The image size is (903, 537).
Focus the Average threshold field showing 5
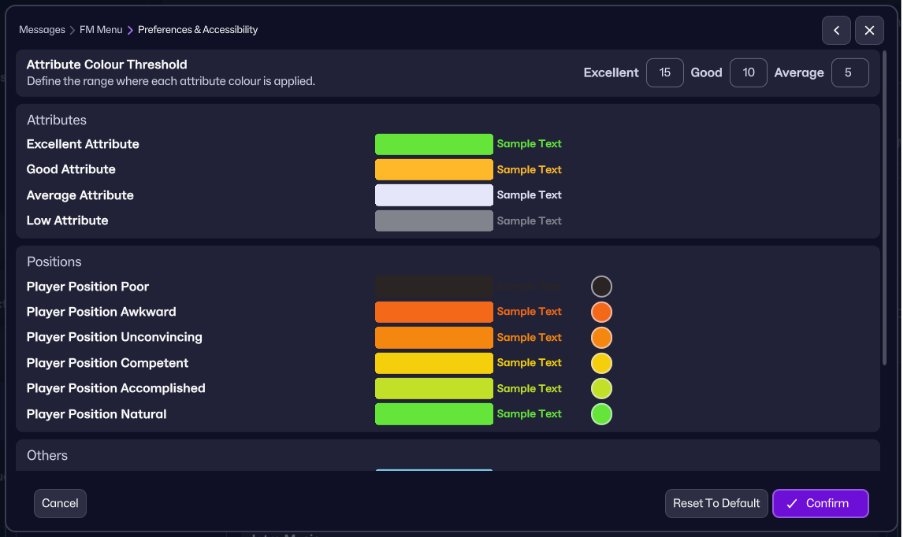click(849, 73)
